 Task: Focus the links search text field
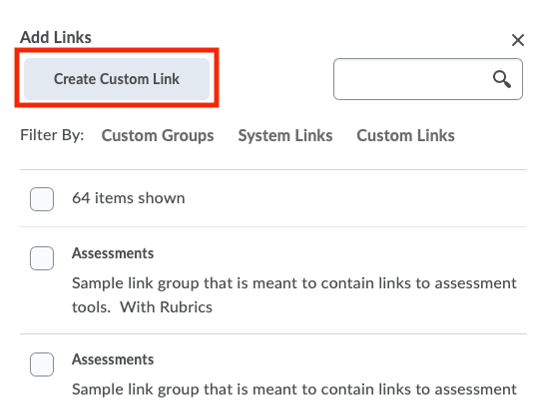428,79
